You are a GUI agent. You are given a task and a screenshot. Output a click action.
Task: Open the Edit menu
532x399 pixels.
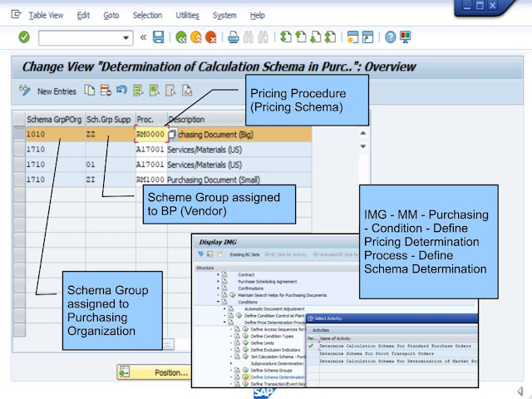click(x=83, y=15)
